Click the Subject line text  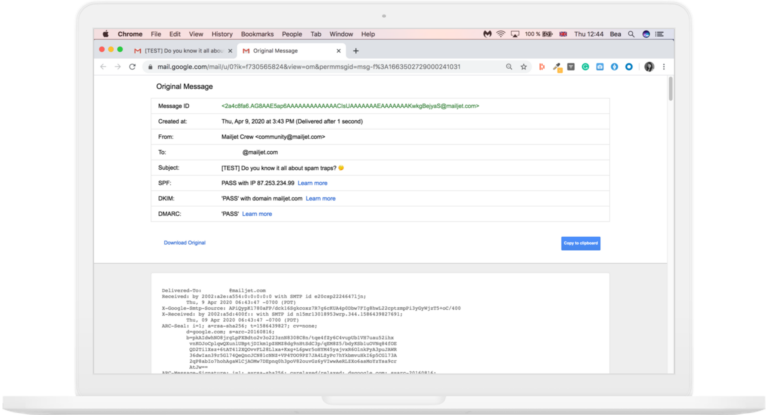(x=283, y=168)
